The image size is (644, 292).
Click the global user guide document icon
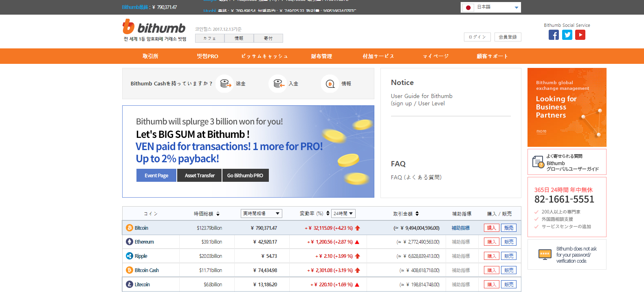coord(538,162)
